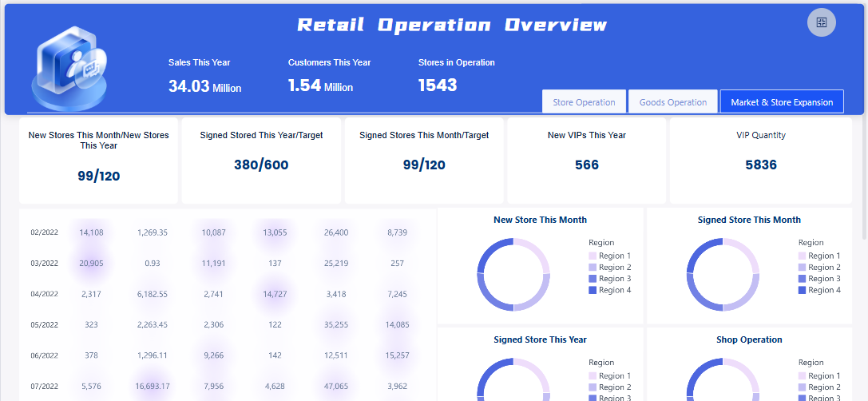Click Region 3 swatch in Signed Store This Month legend
The width and height of the screenshot is (868, 401).
point(803,279)
